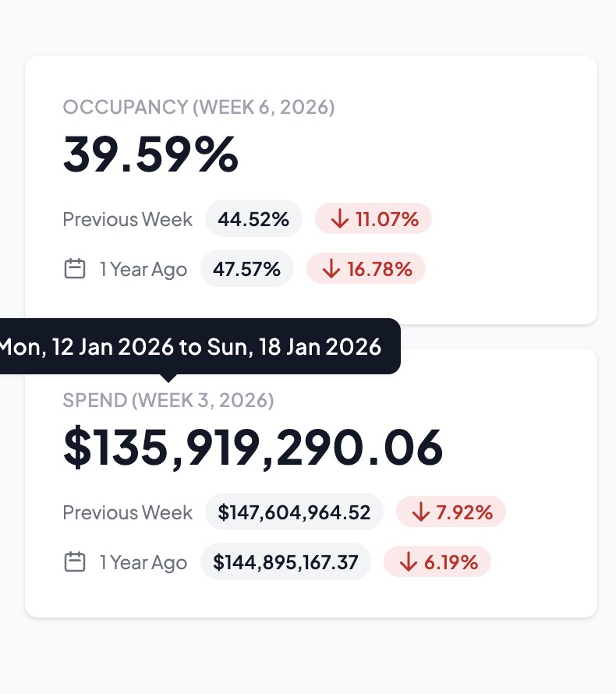Click down arrow beside 7.92% badge
This screenshot has width=616, height=694.
click(x=421, y=512)
